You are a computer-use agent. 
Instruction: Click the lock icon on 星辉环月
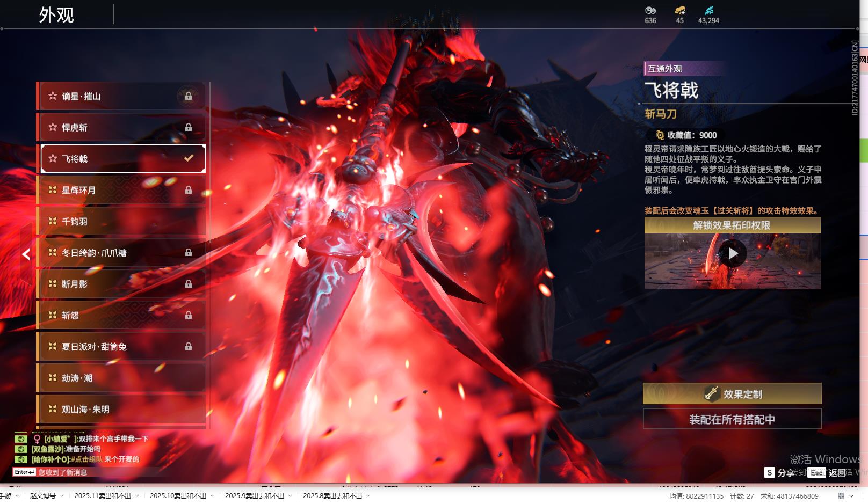[x=189, y=190]
